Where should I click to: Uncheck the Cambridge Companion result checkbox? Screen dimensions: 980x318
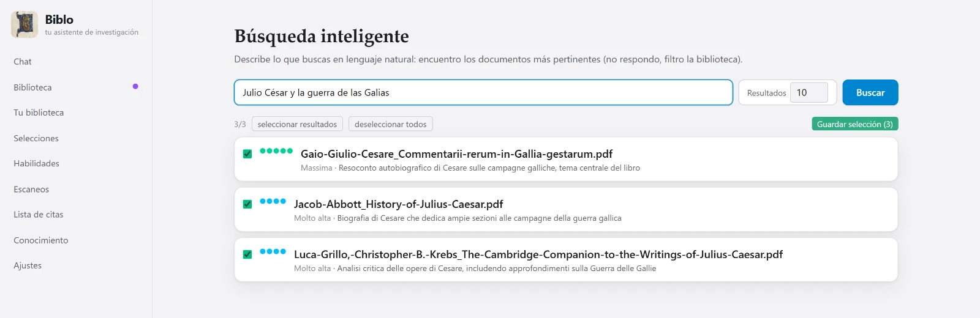(247, 254)
